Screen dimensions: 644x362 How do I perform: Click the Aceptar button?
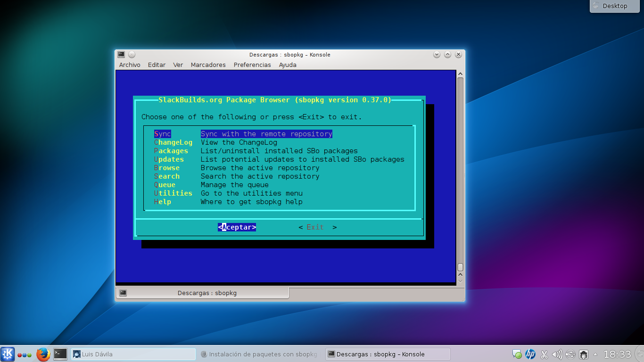coord(237,227)
